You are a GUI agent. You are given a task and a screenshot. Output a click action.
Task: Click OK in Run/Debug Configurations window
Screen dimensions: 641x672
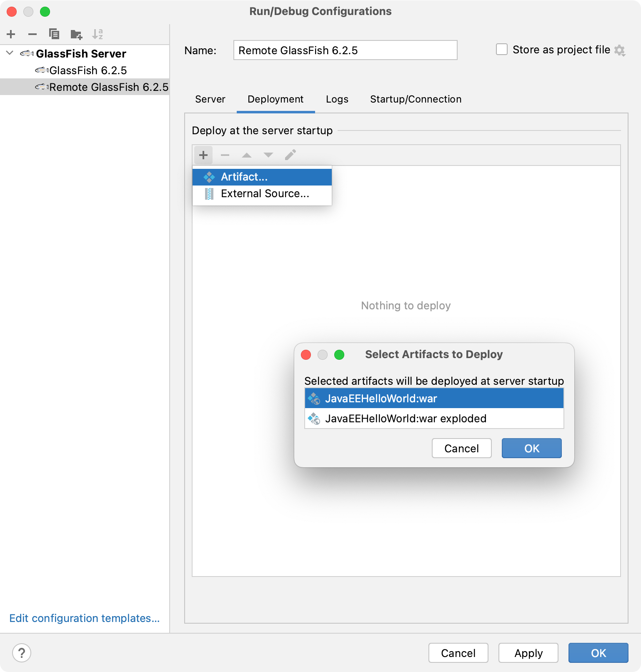[x=598, y=653]
